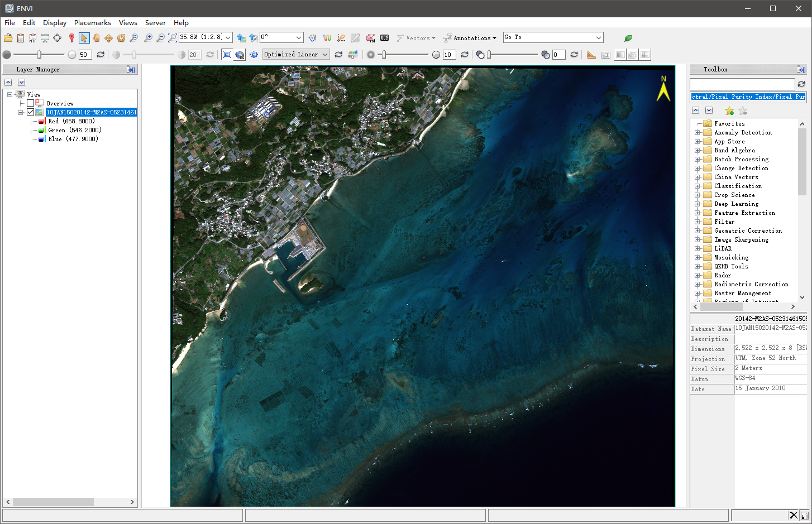812x524 pixels.
Task: Open the File menu
Action: tap(9, 23)
